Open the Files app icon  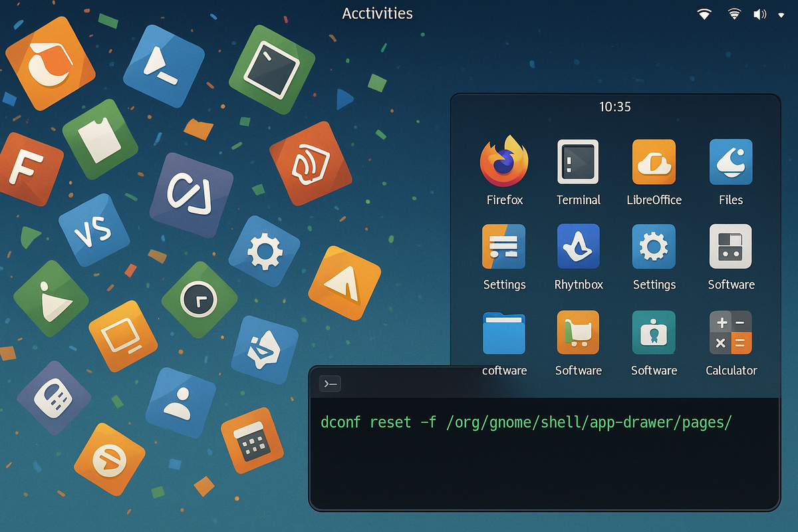click(x=731, y=162)
